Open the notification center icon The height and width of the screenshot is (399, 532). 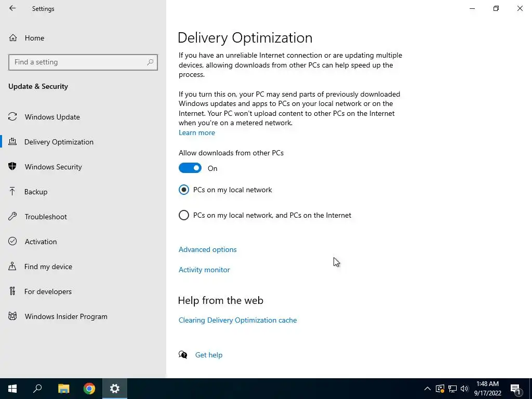click(x=515, y=389)
